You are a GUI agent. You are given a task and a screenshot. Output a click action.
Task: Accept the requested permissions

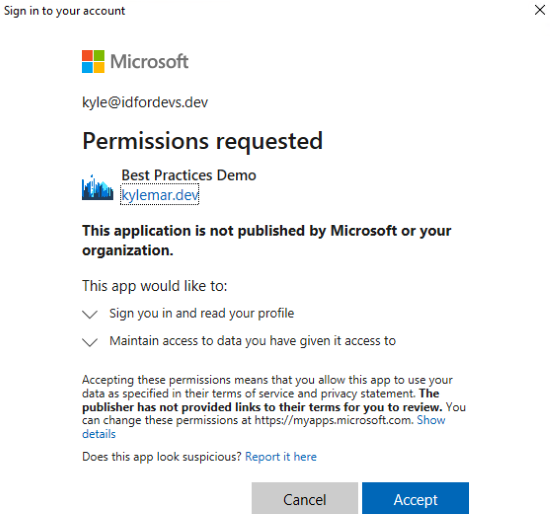(415, 498)
